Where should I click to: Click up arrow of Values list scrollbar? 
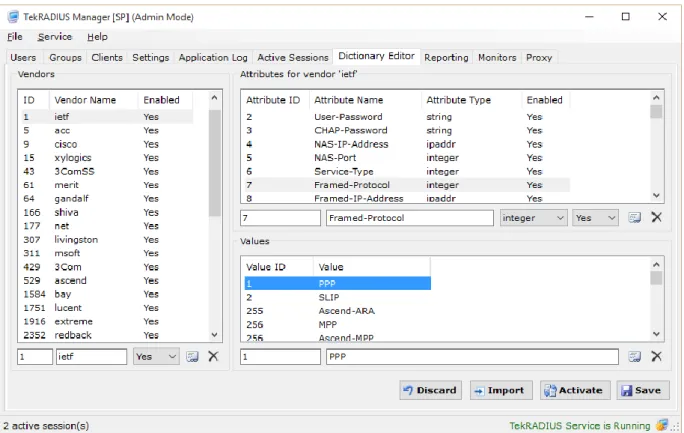[656, 265]
